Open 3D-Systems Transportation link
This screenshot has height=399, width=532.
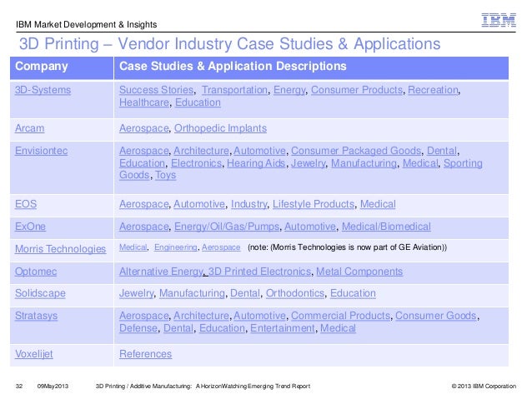234,90
